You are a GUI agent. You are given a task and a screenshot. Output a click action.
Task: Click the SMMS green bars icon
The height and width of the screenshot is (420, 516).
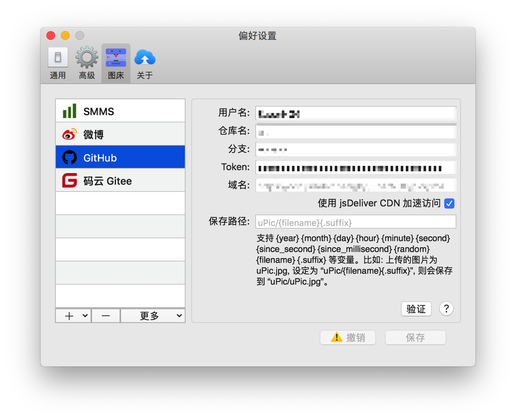point(70,111)
